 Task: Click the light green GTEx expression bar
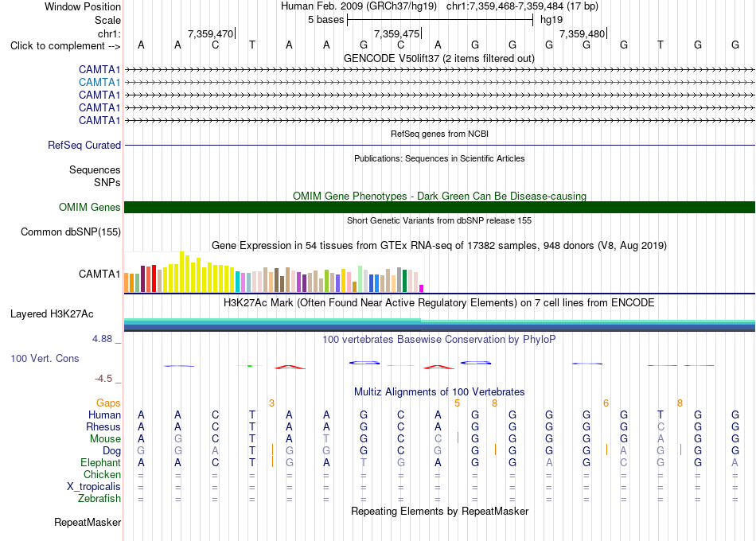[x=360, y=278]
